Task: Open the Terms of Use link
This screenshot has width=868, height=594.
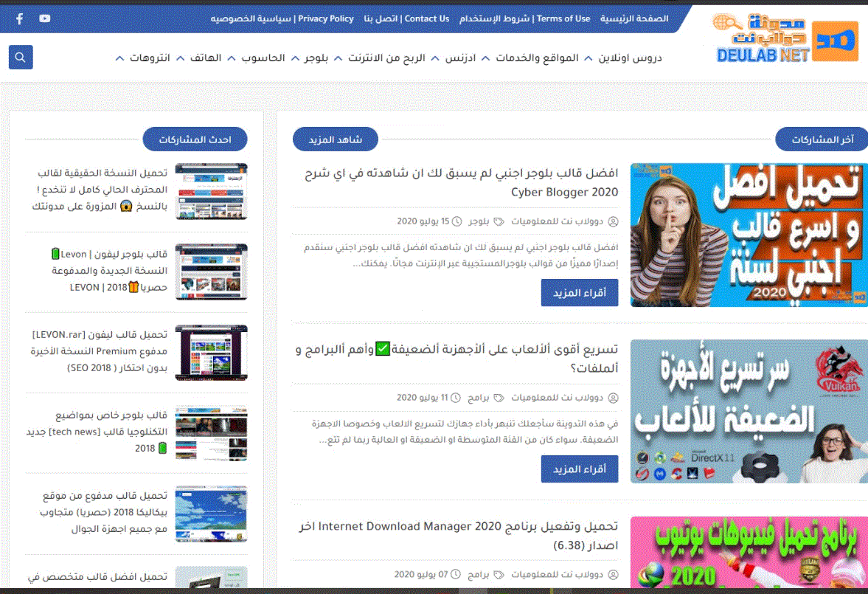Action: [x=525, y=18]
